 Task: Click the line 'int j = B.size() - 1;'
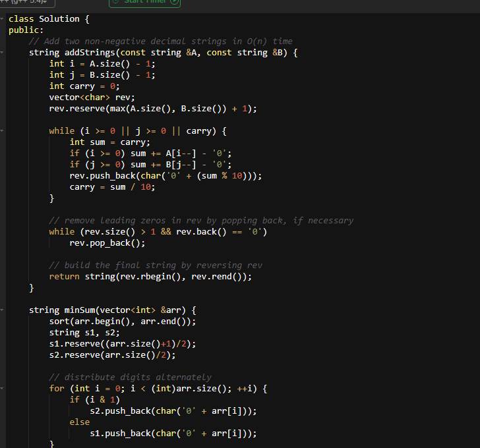pyautogui.click(x=102, y=75)
